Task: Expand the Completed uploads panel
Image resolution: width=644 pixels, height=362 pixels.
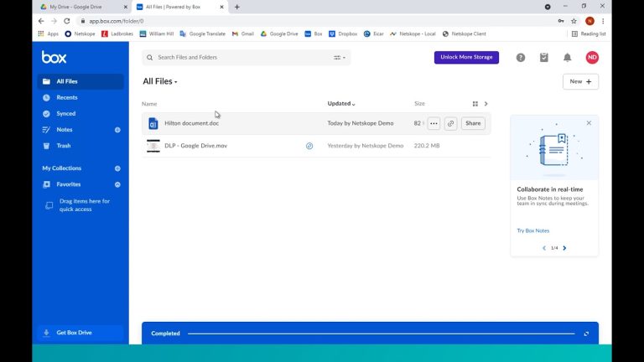Action: coord(586,334)
